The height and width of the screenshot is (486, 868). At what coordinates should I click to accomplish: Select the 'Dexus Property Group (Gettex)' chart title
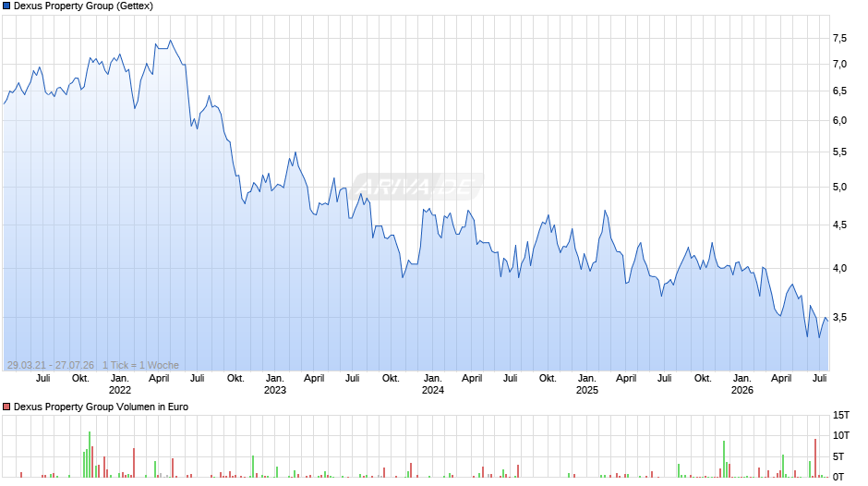tap(84, 6)
